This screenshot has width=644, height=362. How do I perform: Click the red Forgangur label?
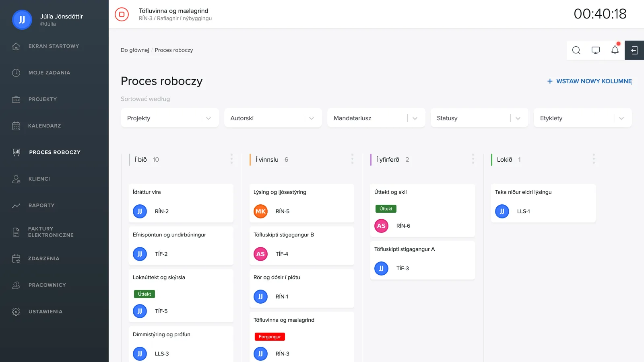[x=270, y=337]
